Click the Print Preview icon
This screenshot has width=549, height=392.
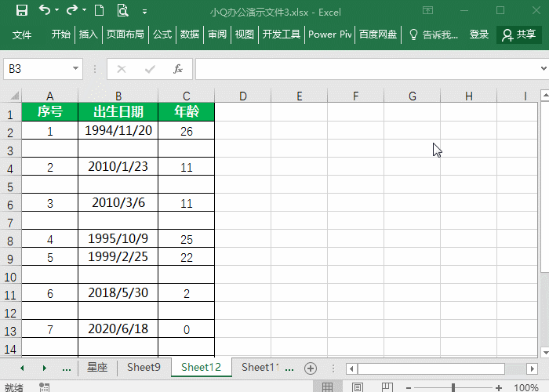pyautogui.click(x=122, y=10)
